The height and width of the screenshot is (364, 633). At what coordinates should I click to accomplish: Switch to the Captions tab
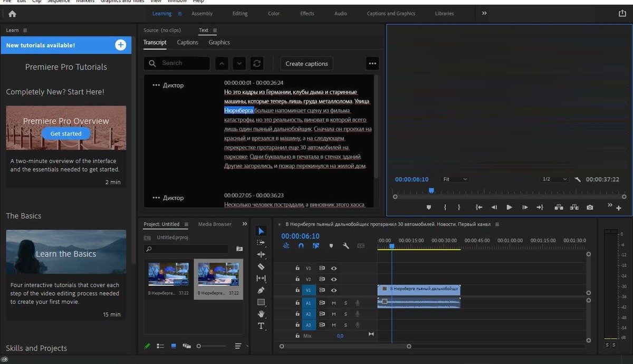pyautogui.click(x=187, y=42)
